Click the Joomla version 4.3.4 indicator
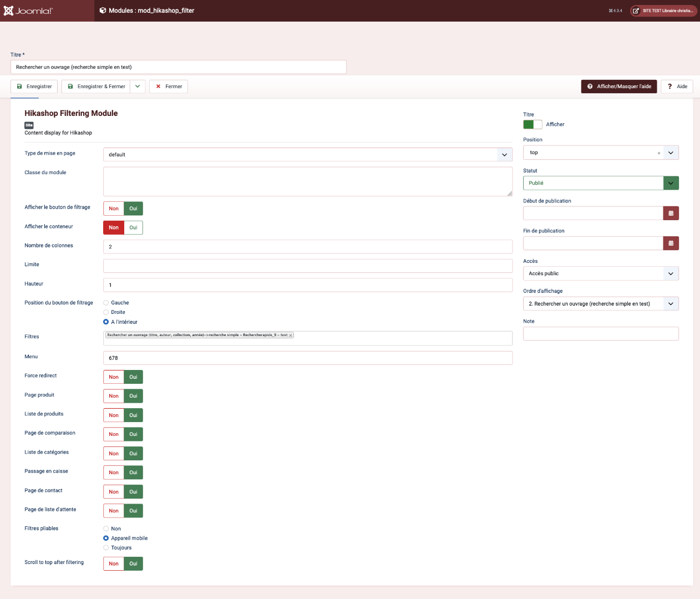 click(615, 11)
